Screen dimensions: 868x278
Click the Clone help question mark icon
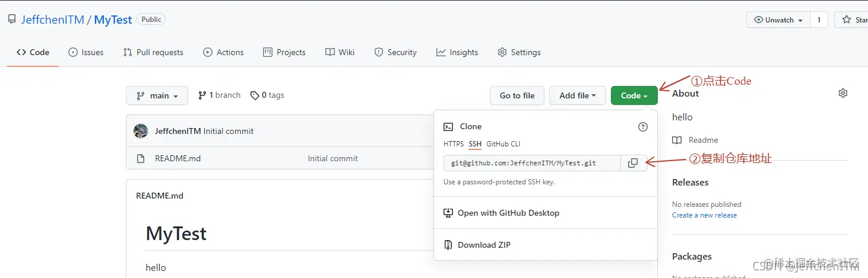tap(642, 127)
